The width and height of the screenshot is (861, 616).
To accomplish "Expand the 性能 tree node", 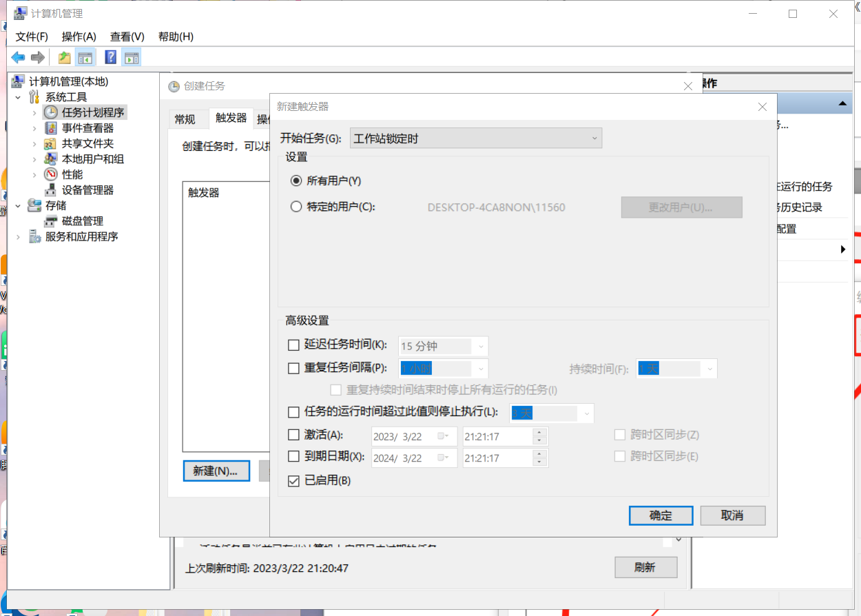I will (x=34, y=174).
